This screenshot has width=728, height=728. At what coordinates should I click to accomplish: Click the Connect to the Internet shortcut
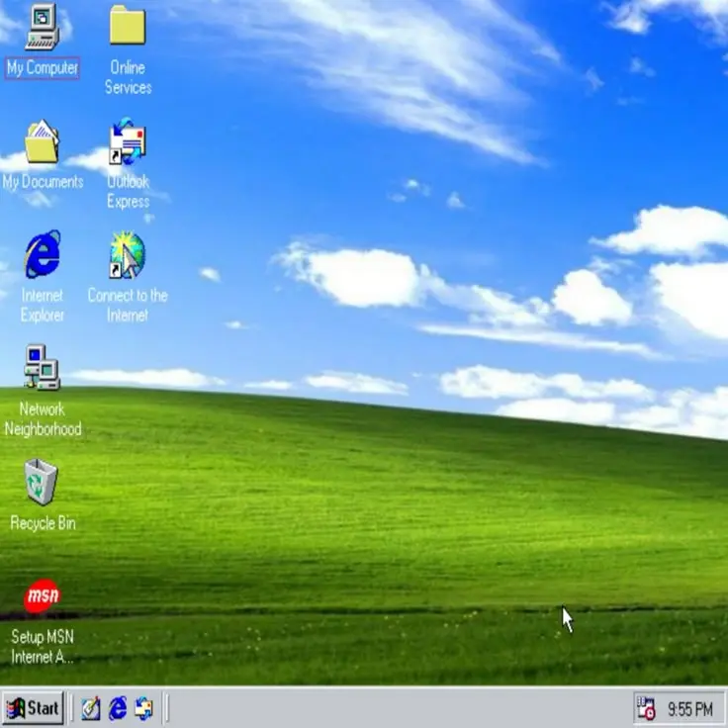click(x=128, y=255)
